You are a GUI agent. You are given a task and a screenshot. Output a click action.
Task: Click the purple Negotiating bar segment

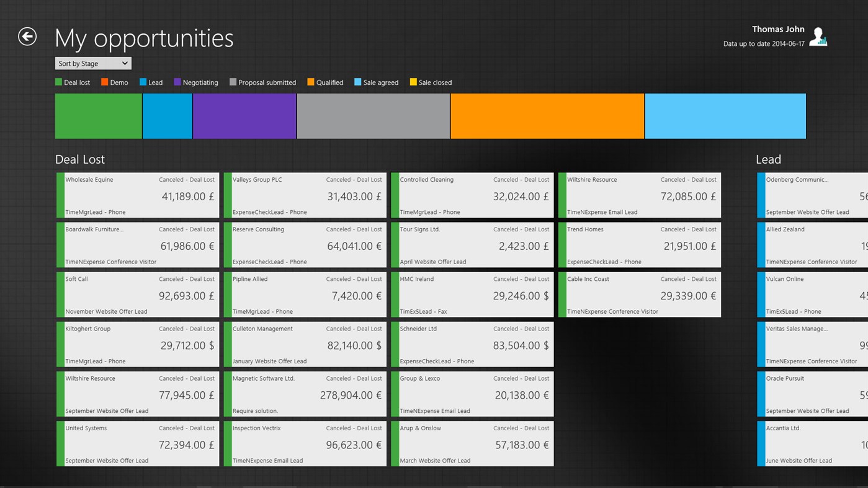[x=244, y=117]
